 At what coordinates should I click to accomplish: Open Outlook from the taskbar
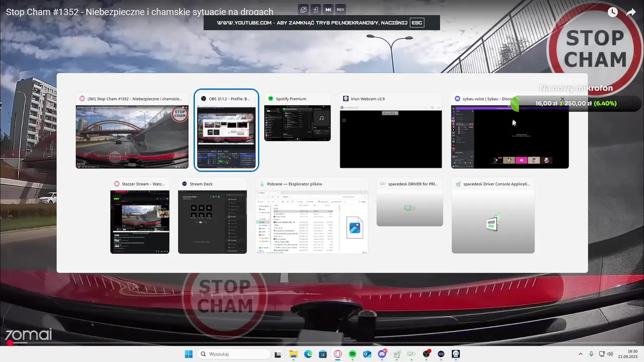(367, 354)
